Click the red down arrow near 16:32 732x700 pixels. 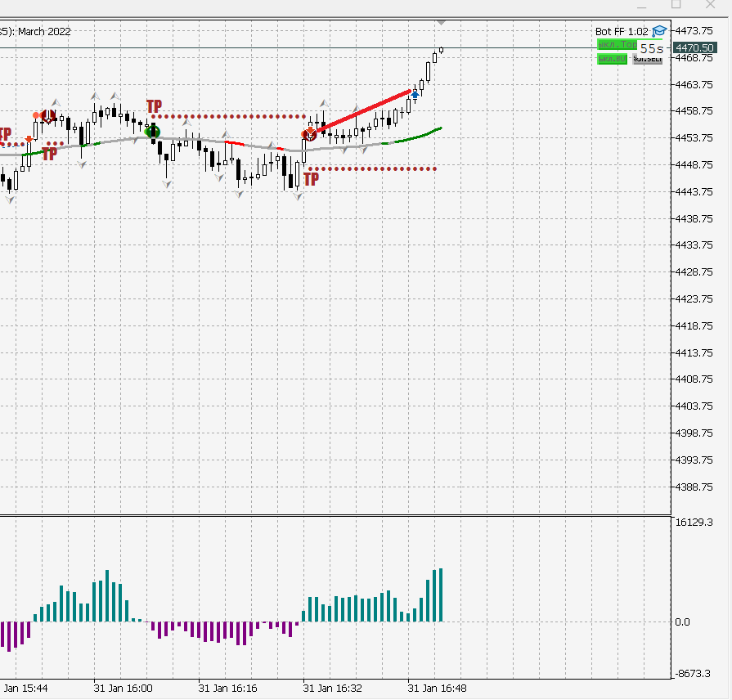[x=310, y=131]
